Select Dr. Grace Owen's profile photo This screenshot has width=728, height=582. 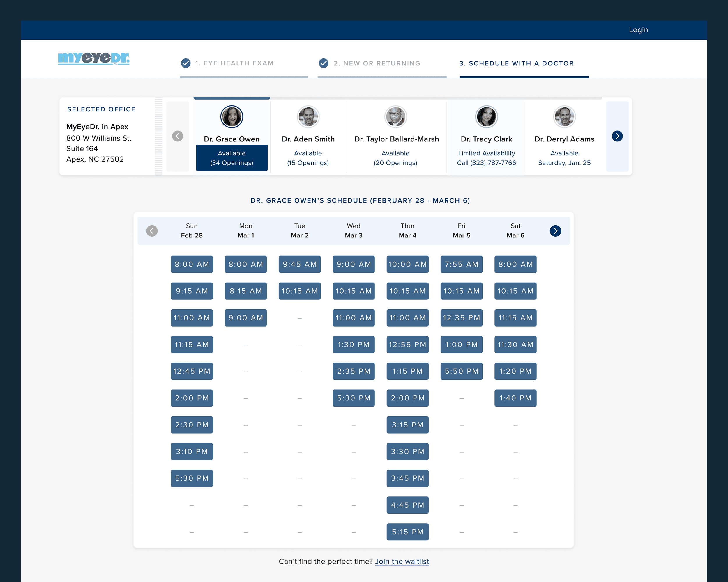click(x=232, y=117)
